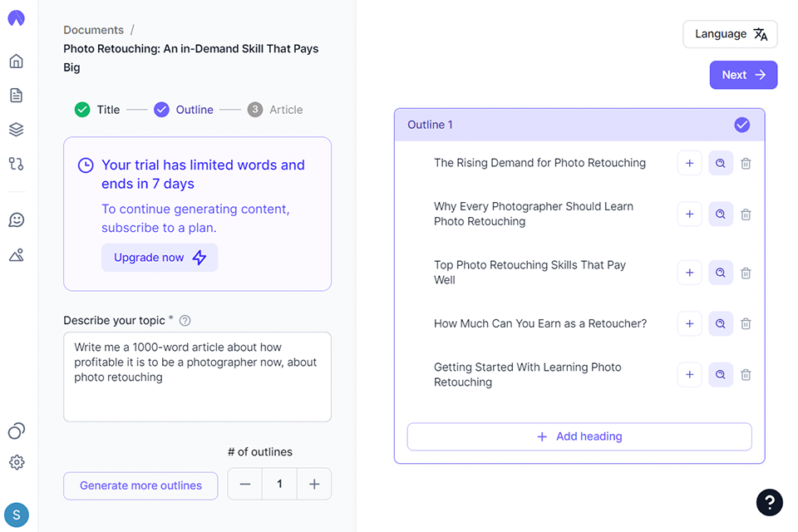Screen dimensions: 798x532
Task: Open the Documents icon in sidebar
Action: 16,96
